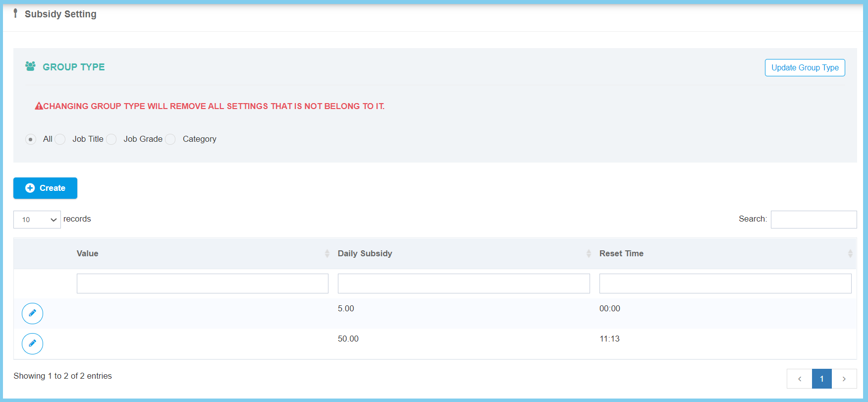Click the red warning triangle icon

coord(39,106)
